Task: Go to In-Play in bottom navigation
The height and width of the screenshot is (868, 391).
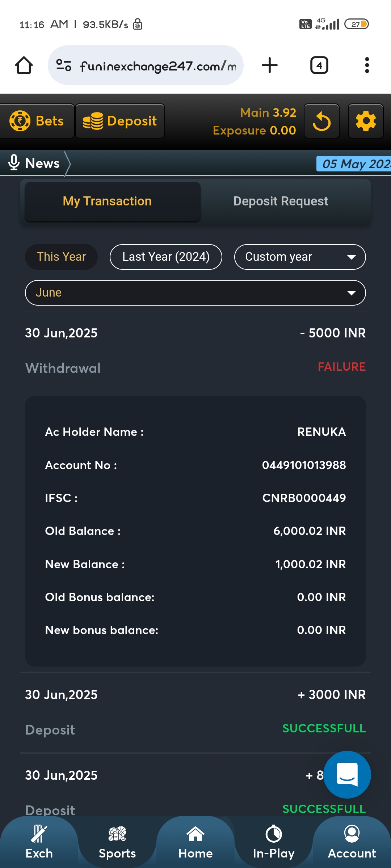Action: pos(274,843)
